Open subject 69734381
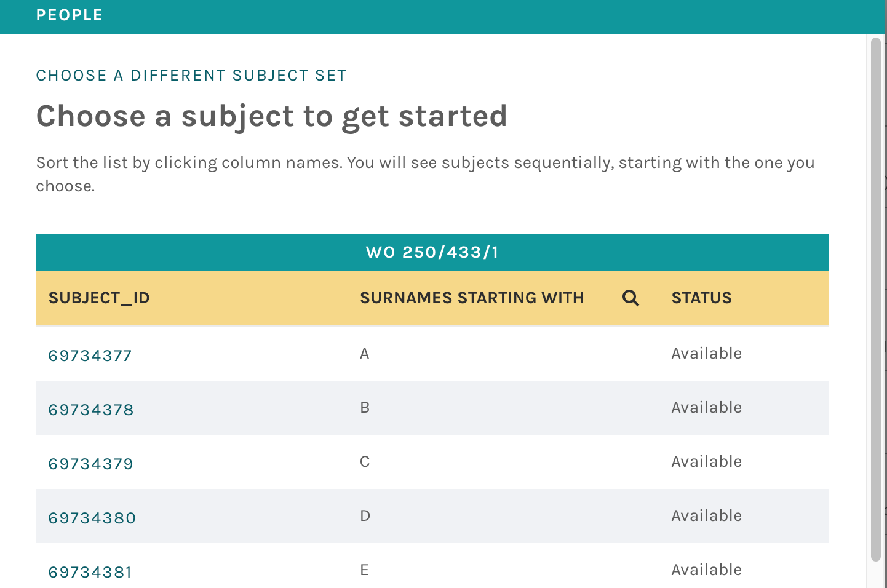The width and height of the screenshot is (887, 588). [90, 573]
